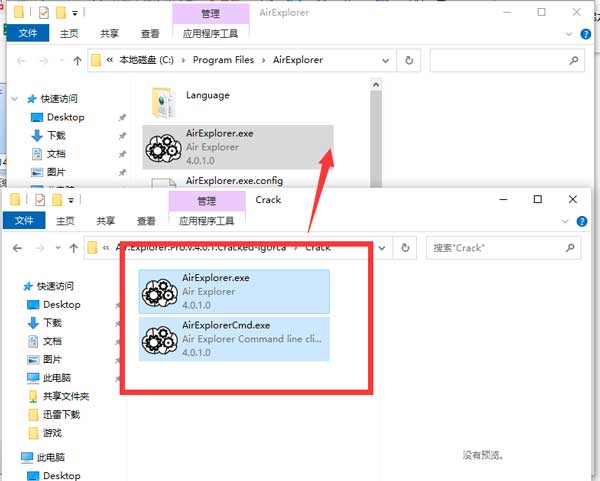The width and height of the screenshot is (600, 481).
Task: Open 应用程序工具 tab in Crack window
Action: click(207, 221)
